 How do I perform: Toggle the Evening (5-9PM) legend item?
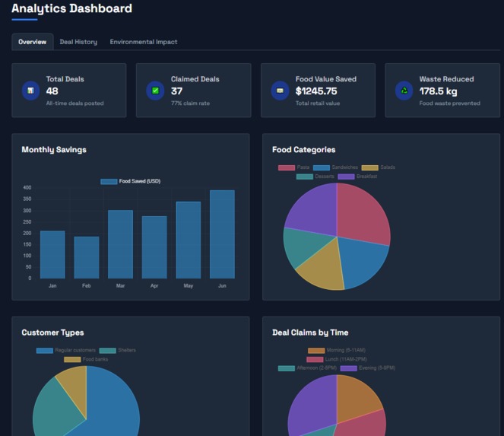point(368,368)
